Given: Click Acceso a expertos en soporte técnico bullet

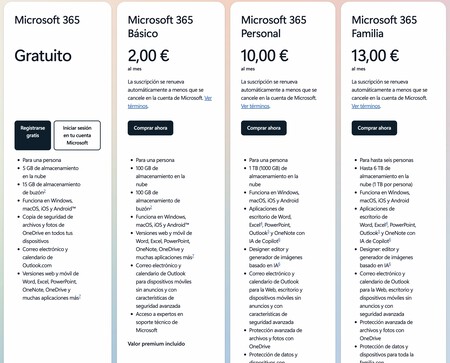Looking at the screenshot, I should click(x=159, y=322).
